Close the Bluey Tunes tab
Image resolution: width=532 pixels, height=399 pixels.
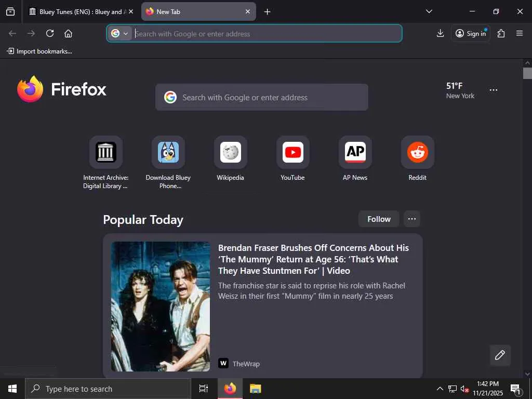coord(131,11)
